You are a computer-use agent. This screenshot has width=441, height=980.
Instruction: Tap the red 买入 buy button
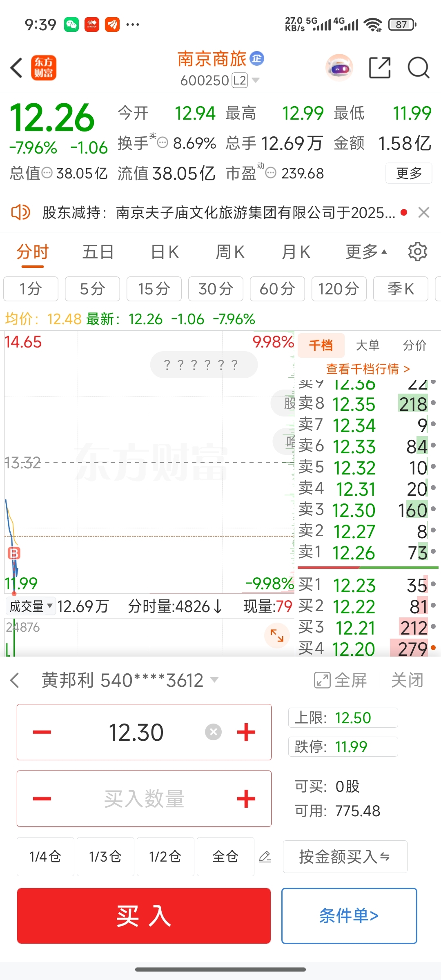coord(144,915)
